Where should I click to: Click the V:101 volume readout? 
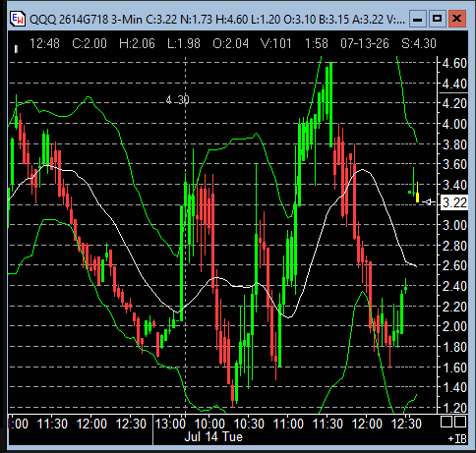point(276,43)
